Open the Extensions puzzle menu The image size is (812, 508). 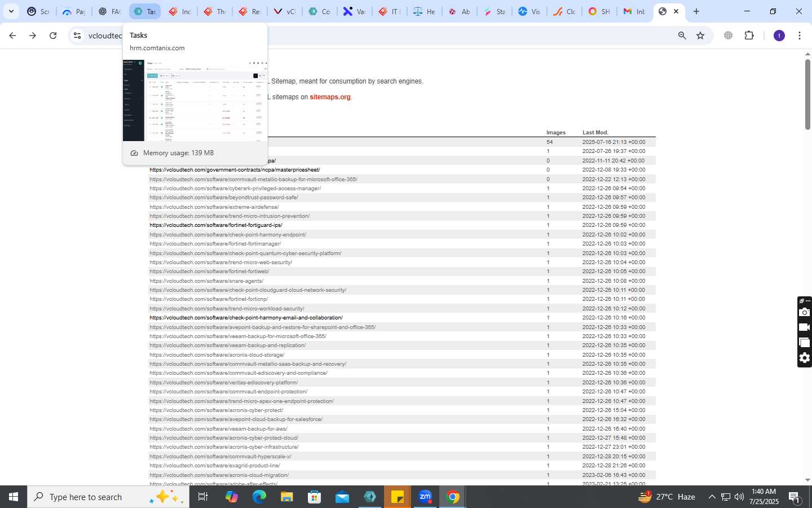749,36
